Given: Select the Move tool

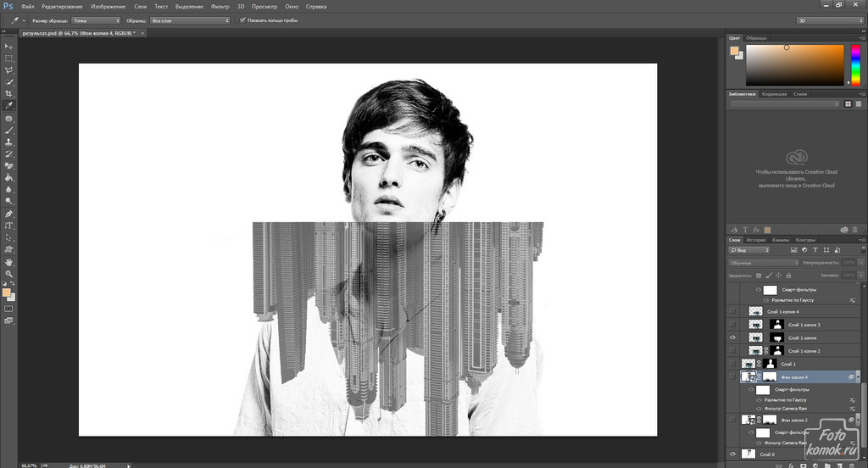Looking at the screenshot, I should click(9, 46).
